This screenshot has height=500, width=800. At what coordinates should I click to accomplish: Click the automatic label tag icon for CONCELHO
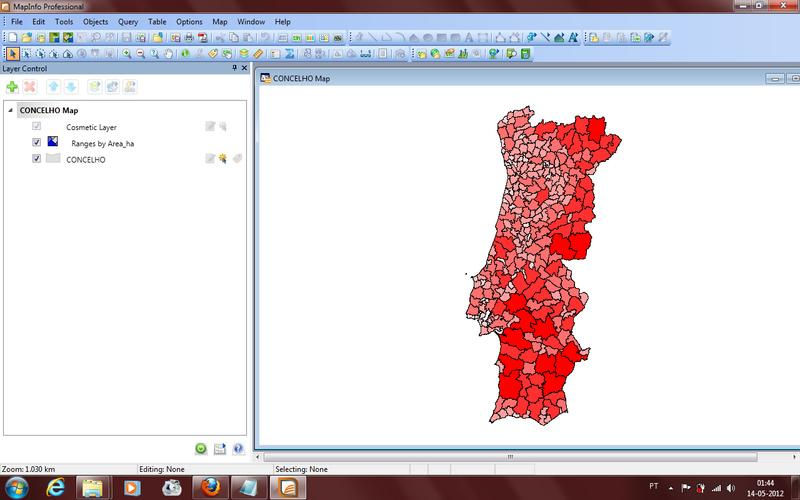237,159
